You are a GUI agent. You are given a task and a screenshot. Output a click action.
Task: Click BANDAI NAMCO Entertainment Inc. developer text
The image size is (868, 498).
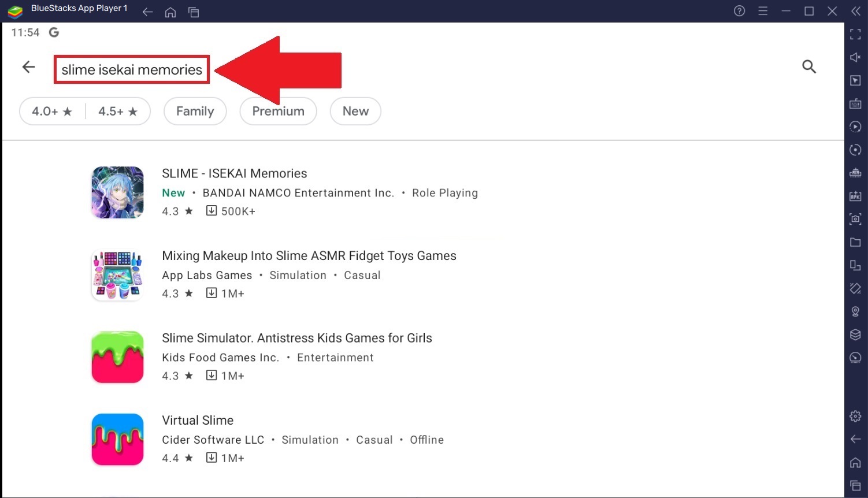[x=298, y=193]
